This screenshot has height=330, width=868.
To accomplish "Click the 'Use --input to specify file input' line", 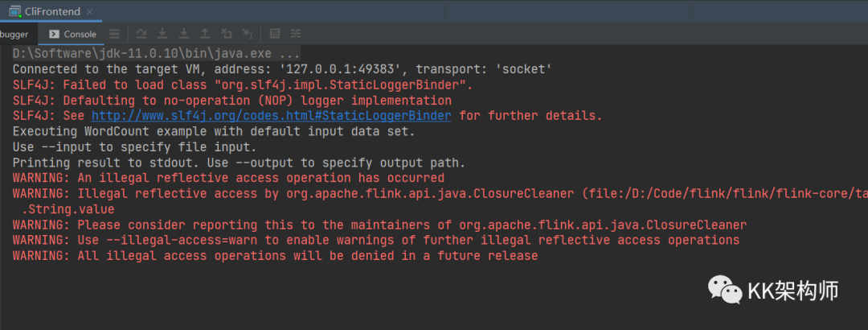I will click(134, 147).
